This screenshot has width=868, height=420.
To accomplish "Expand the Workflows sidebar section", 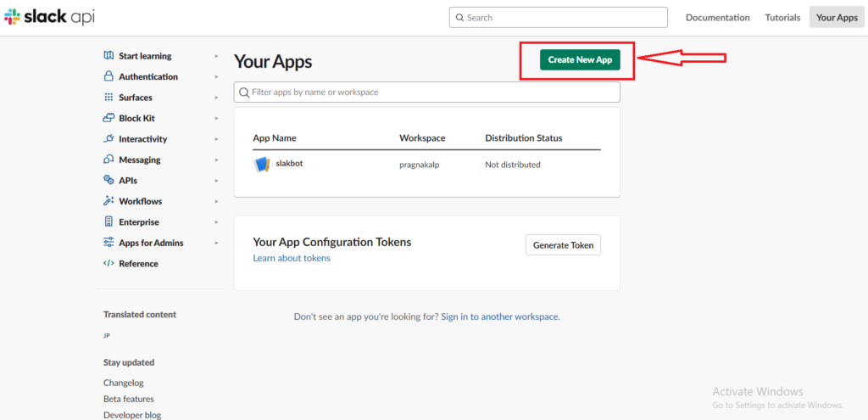I will pyautogui.click(x=216, y=201).
